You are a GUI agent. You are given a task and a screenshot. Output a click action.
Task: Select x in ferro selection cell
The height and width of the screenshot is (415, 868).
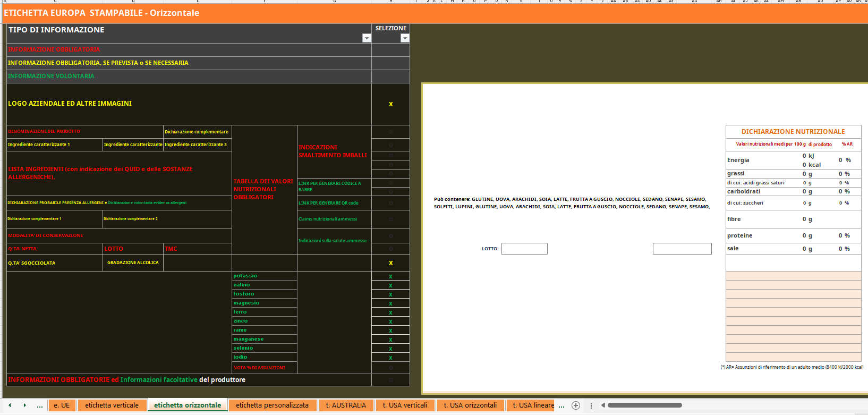[x=391, y=312]
